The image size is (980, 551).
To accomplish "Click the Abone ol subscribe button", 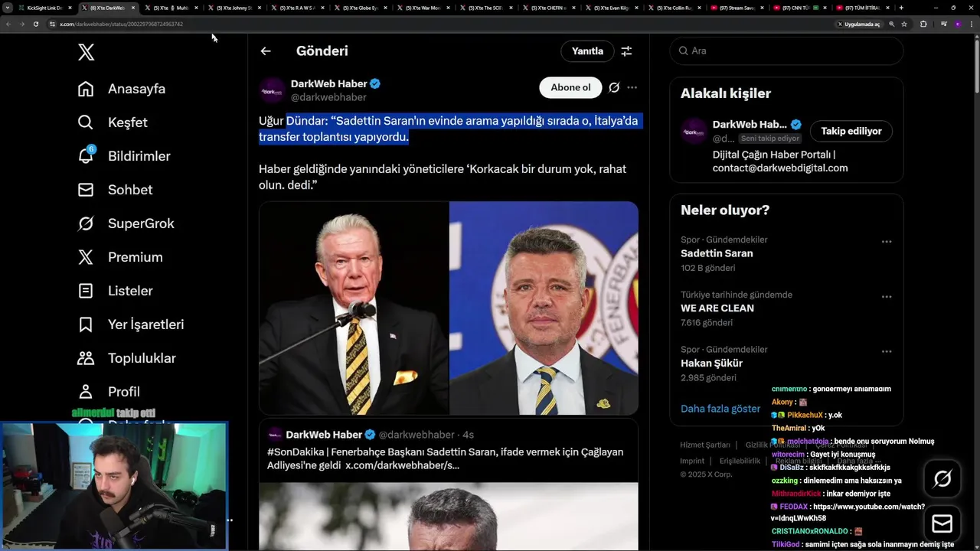I will point(570,87).
